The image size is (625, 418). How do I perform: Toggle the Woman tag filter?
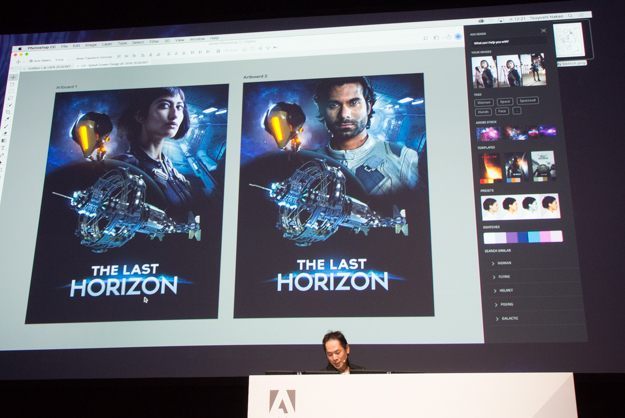(x=484, y=102)
